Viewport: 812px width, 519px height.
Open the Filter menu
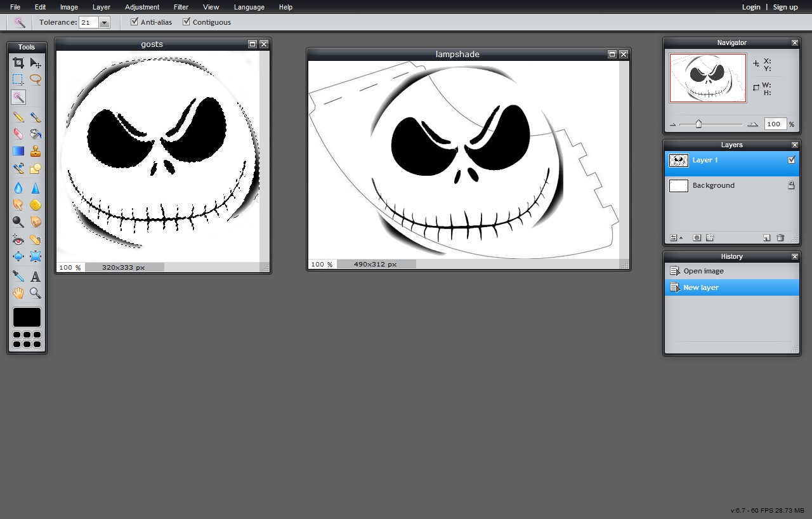181,7
